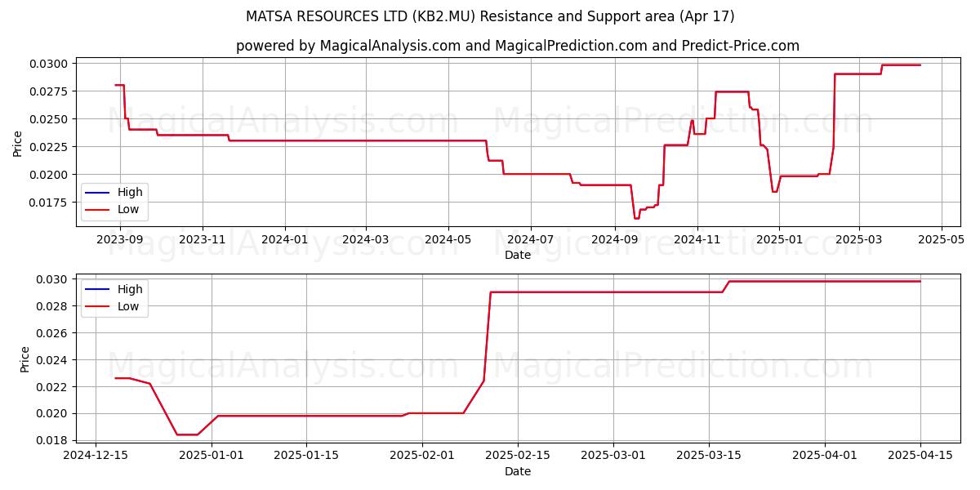Viewport: 980px width, 490px height.
Task: Click the 0.026 tick on bottom chart
Action: pos(53,333)
